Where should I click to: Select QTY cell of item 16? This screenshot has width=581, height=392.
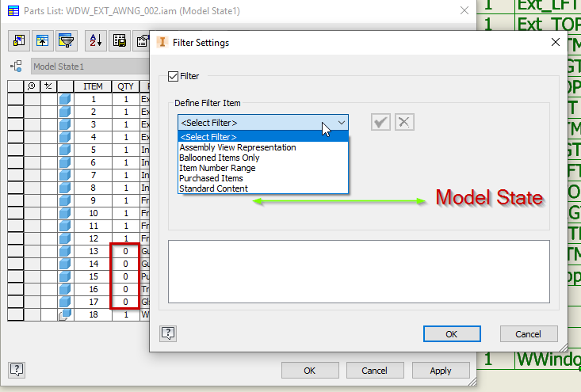(125, 289)
